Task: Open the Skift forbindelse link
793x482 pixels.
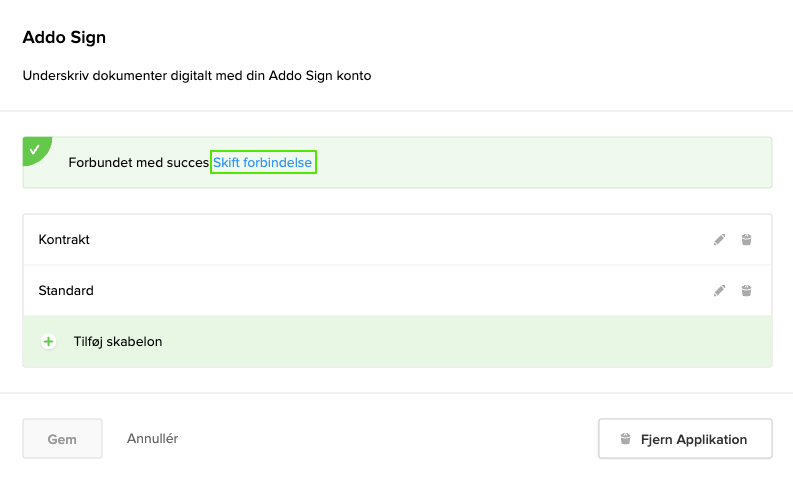Action: [x=263, y=162]
